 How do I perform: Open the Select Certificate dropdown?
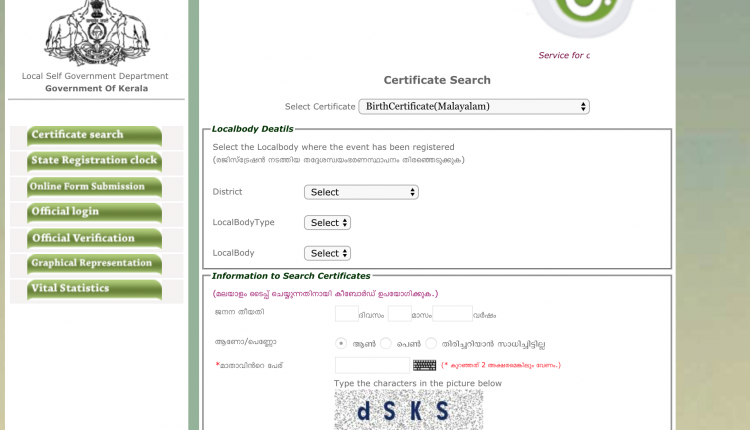click(474, 106)
